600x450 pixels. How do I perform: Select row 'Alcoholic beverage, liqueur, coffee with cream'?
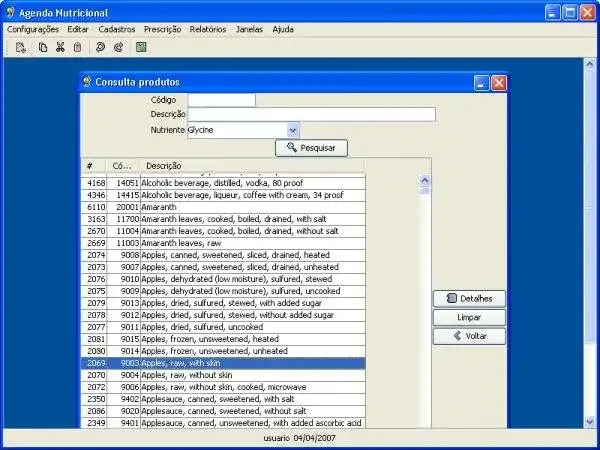[x=223, y=195]
